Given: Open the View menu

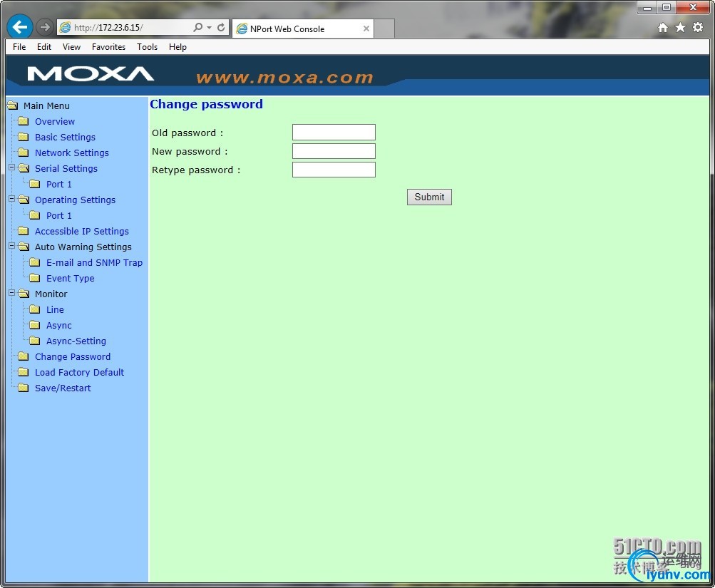Looking at the screenshot, I should (x=71, y=47).
